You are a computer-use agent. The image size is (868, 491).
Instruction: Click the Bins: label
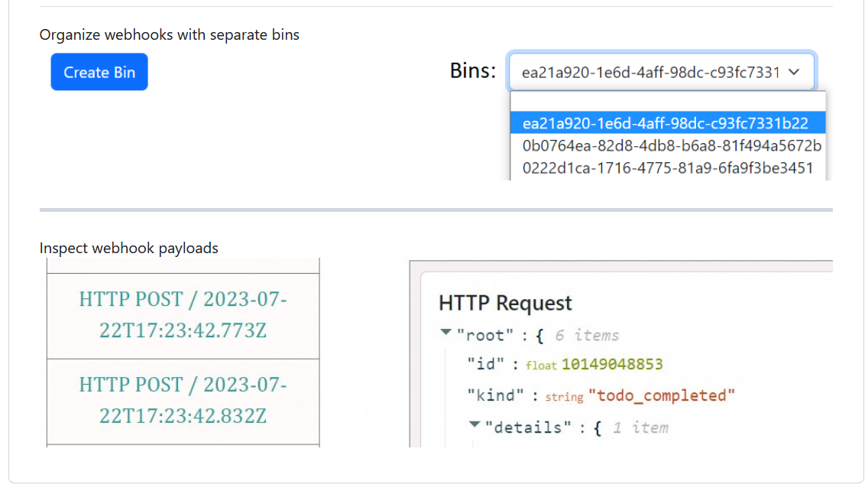pos(473,71)
